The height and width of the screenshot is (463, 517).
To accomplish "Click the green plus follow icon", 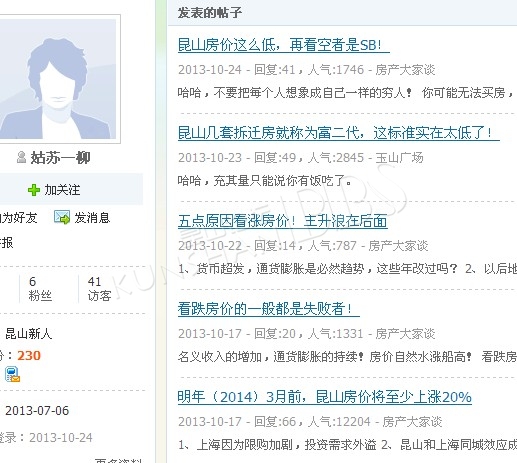I will [x=34, y=190].
